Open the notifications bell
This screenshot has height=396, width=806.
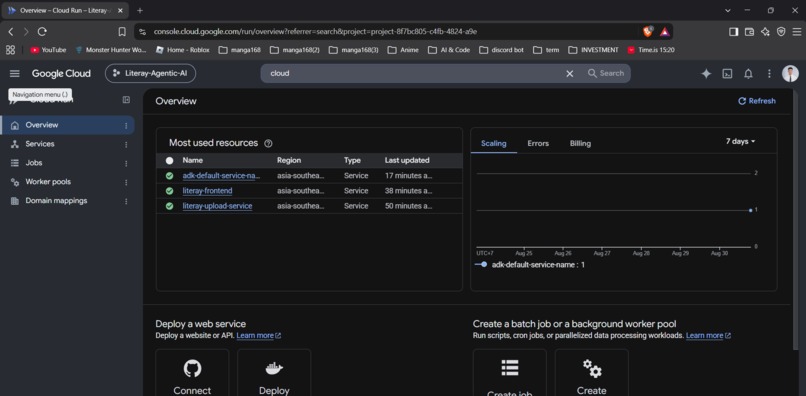click(748, 74)
